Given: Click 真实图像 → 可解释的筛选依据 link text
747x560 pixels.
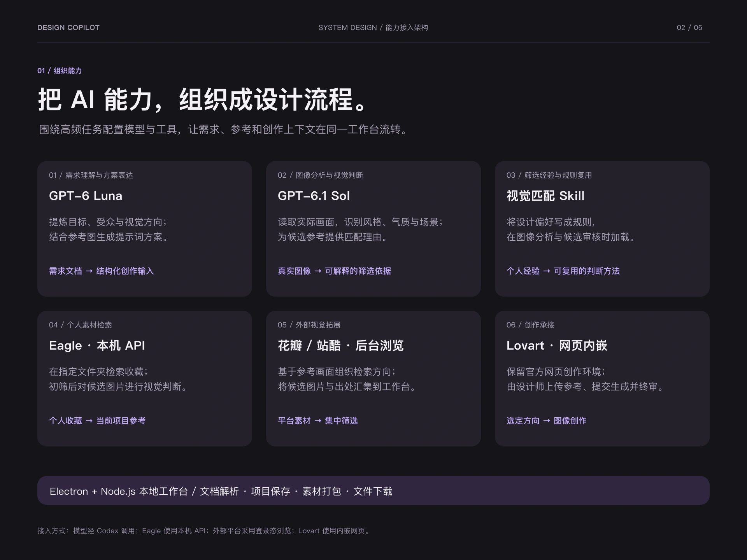Looking at the screenshot, I should tap(335, 271).
